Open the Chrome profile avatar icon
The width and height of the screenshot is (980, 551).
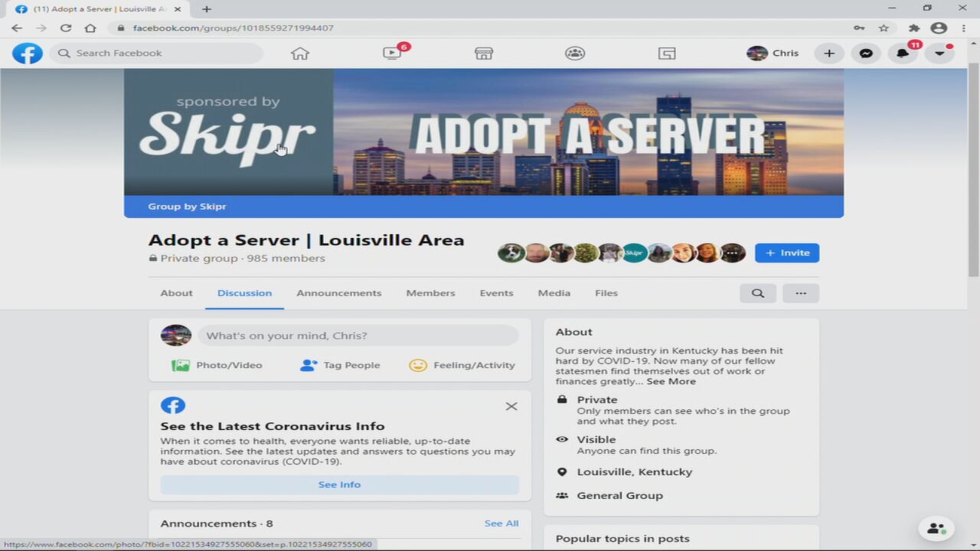tap(939, 28)
